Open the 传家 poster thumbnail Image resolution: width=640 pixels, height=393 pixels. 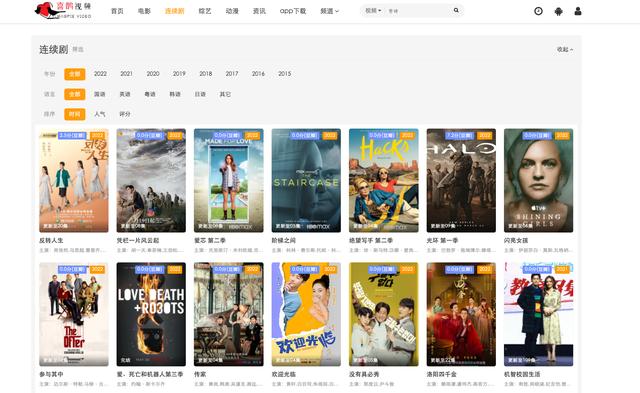click(229, 314)
